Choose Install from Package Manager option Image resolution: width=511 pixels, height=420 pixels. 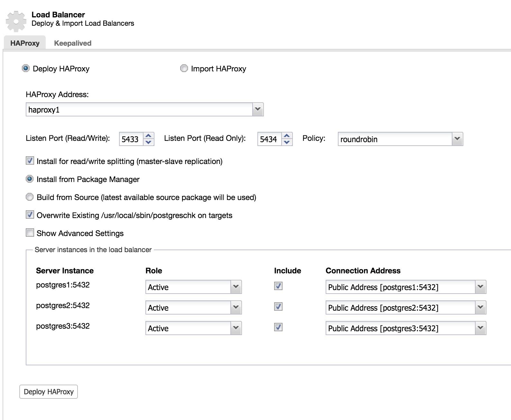pyautogui.click(x=30, y=179)
